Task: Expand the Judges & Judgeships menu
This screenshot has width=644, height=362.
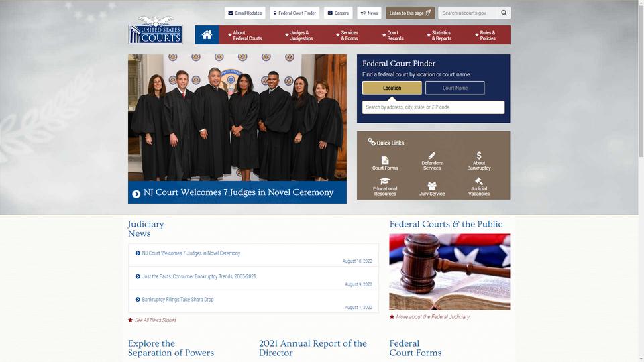Action: click(x=299, y=36)
